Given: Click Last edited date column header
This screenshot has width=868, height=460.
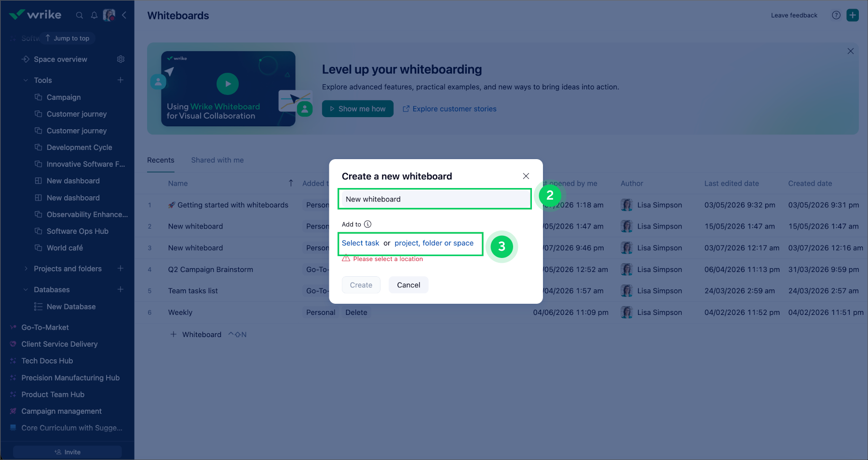Looking at the screenshot, I should (732, 183).
